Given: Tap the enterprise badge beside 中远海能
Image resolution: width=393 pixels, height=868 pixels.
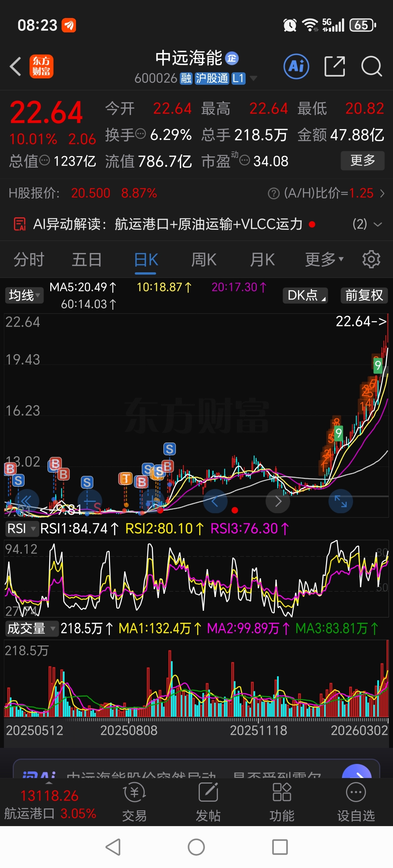Looking at the screenshot, I should pos(232,58).
